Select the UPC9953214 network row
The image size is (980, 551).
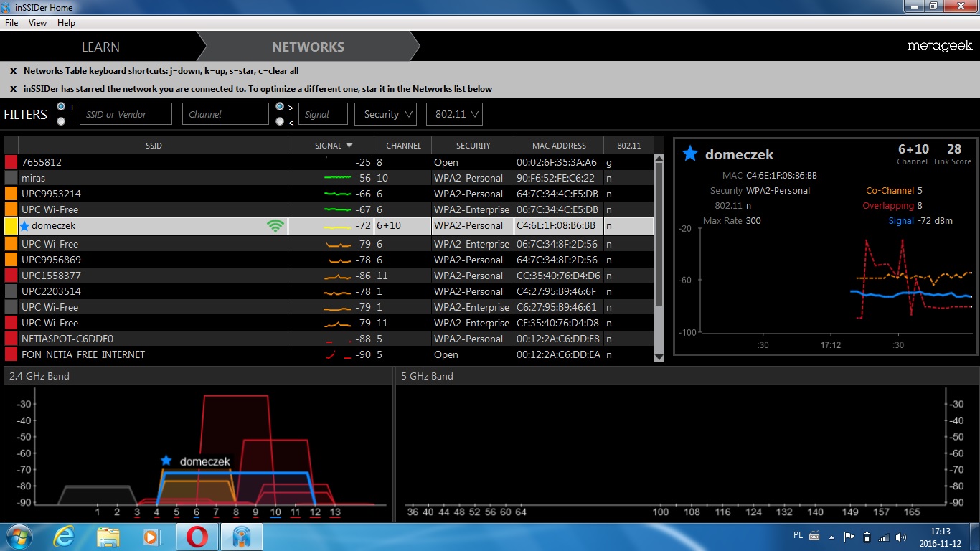click(329, 194)
